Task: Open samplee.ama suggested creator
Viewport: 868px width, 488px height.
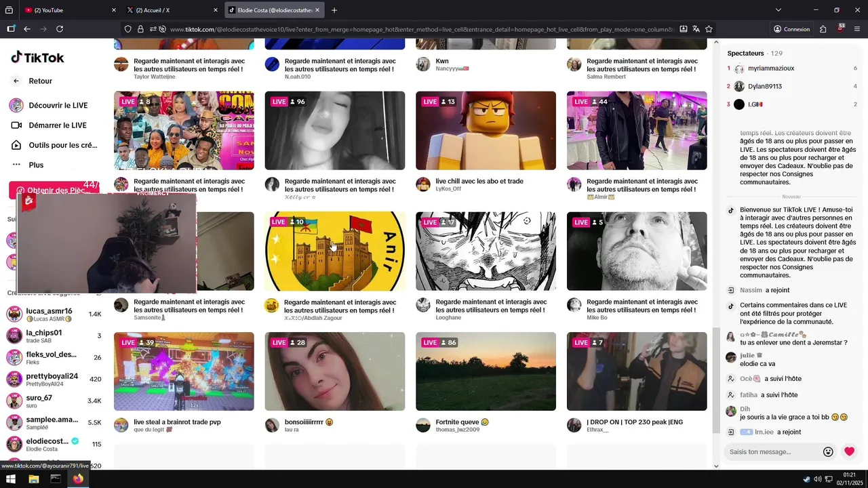Action: coord(54,422)
